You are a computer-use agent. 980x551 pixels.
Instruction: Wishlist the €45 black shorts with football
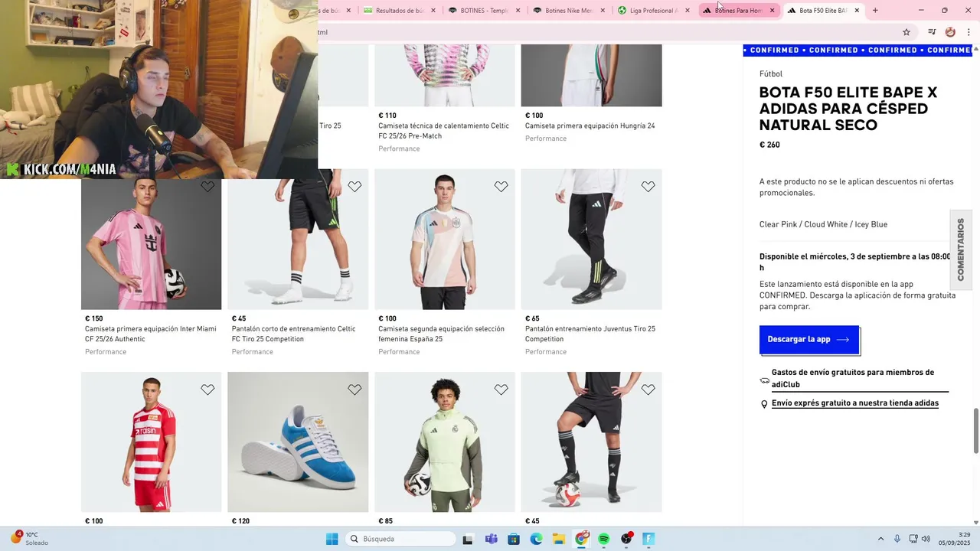(648, 390)
